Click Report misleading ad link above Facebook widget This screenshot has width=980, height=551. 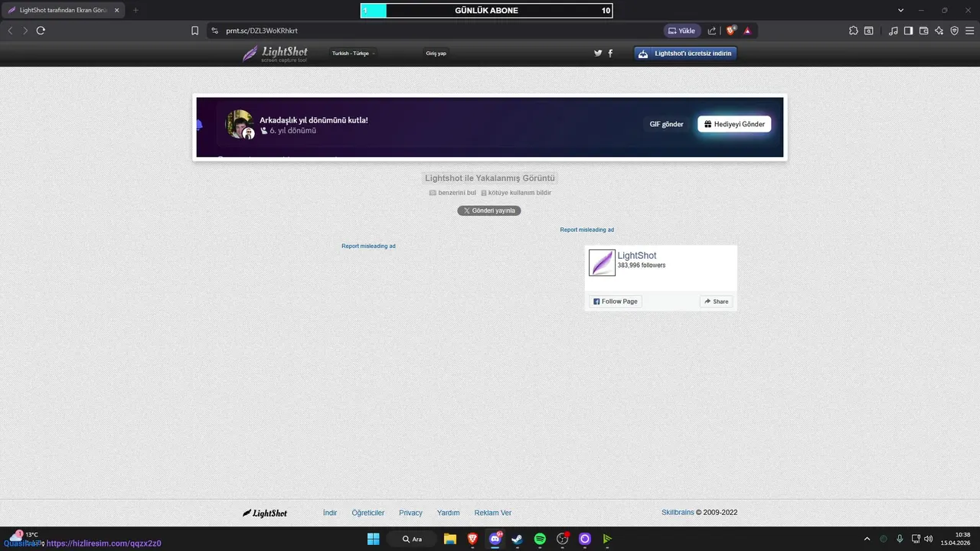click(586, 230)
